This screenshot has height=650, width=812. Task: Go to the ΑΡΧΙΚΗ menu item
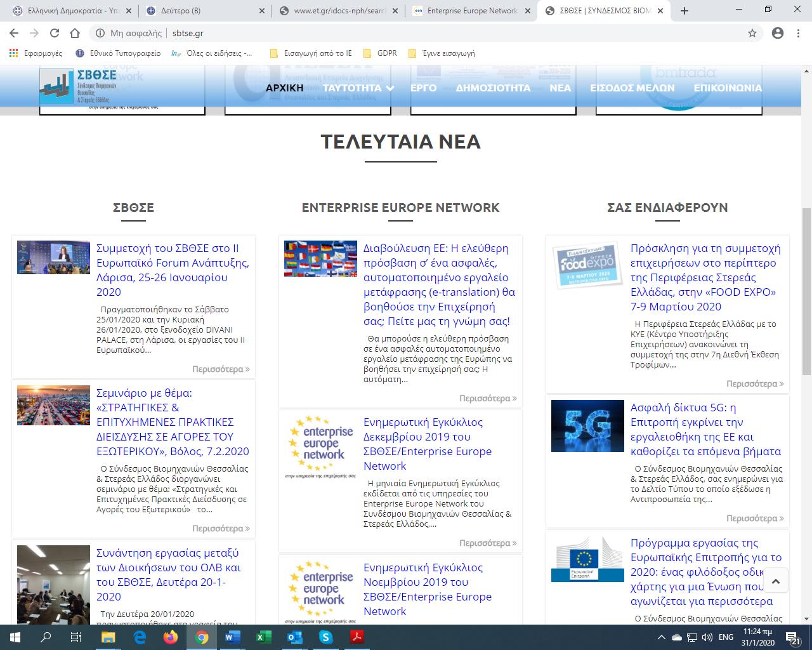click(285, 88)
